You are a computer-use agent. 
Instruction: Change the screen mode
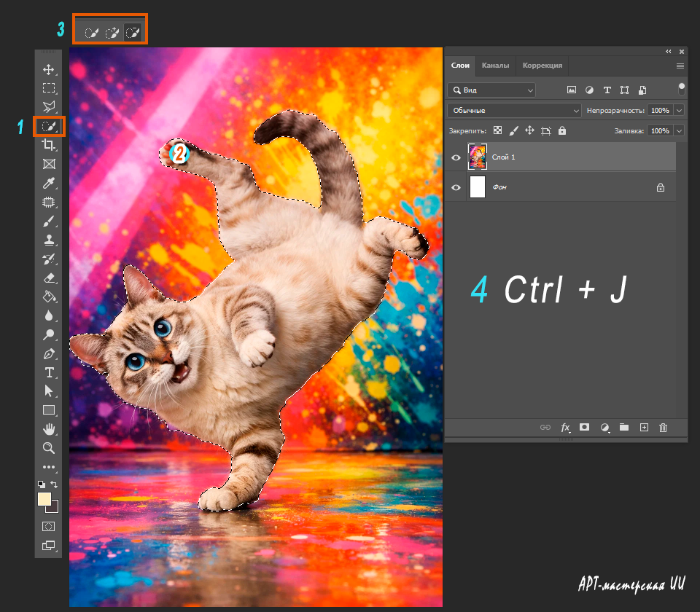pyautogui.click(x=49, y=545)
